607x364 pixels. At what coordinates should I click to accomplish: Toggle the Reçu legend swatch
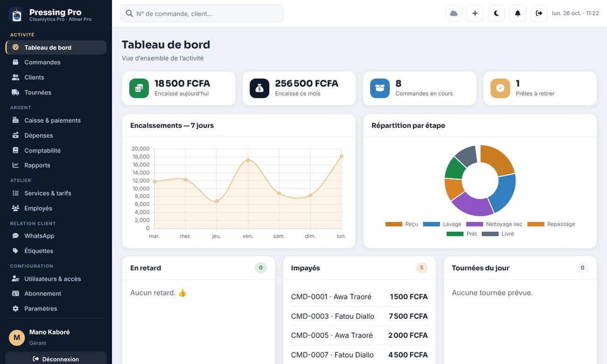pos(394,224)
